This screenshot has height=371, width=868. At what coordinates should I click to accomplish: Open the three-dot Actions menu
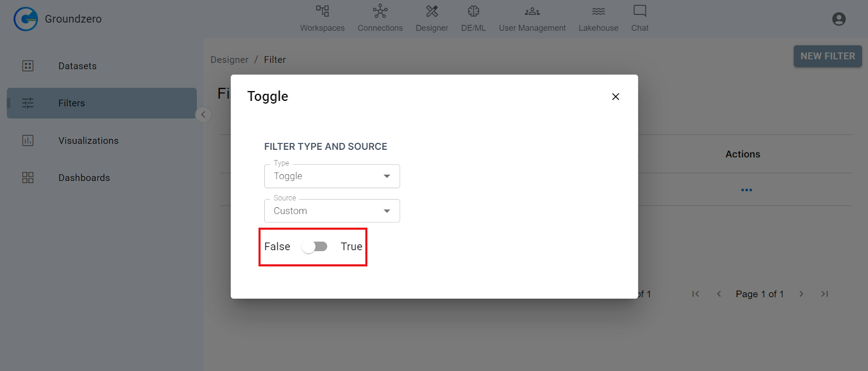click(746, 190)
